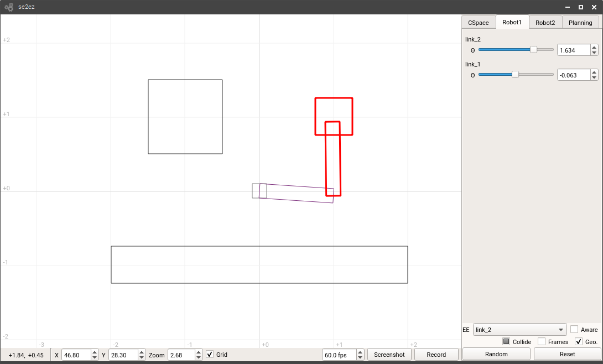Increase the link_2 theta value

[x=594, y=48]
